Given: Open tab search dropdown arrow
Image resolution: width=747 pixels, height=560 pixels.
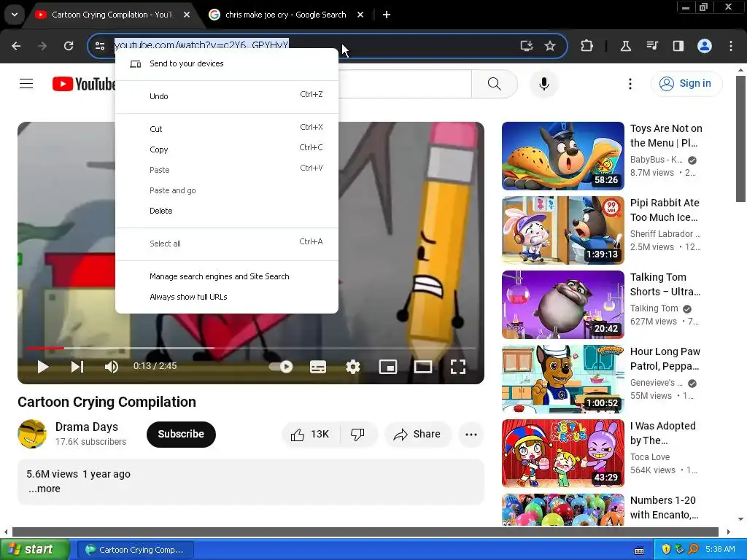Looking at the screenshot, I should click(15, 15).
